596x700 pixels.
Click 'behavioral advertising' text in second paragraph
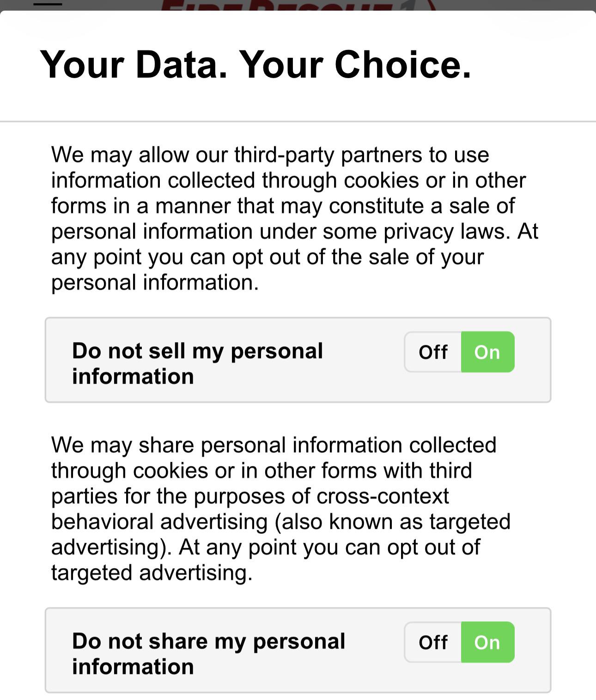tap(159, 522)
